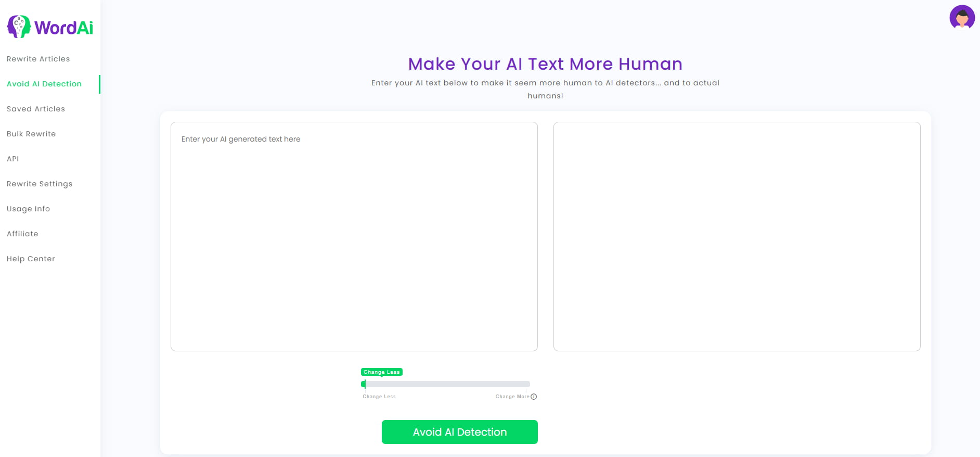Open the user profile avatar
Viewport: 980px width, 457px height.
(961, 18)
